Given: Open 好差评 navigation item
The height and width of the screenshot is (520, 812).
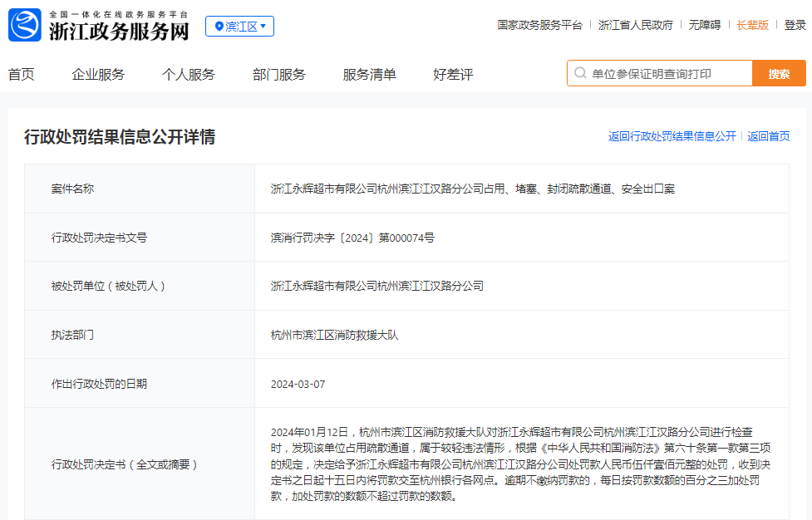Looking at the screenshot, I should (453, 75).
